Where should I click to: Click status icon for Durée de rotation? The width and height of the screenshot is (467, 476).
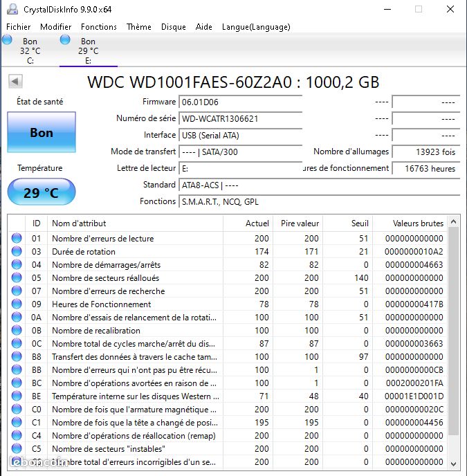point(17,251)
